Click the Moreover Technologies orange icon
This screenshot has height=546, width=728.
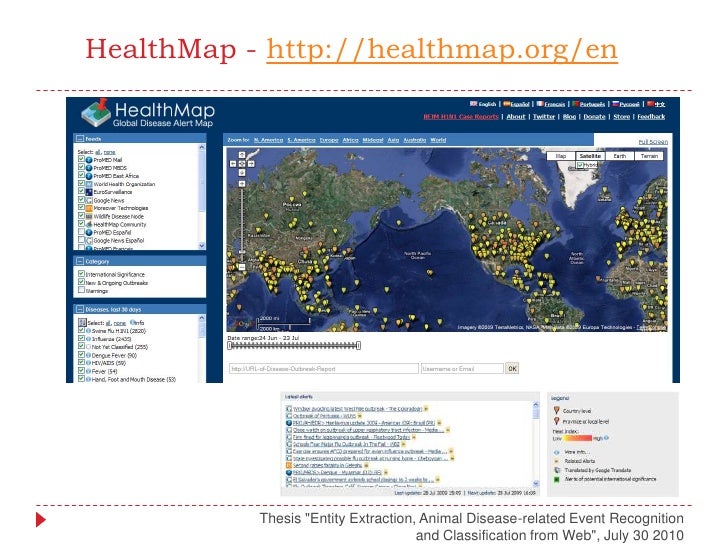89,208
